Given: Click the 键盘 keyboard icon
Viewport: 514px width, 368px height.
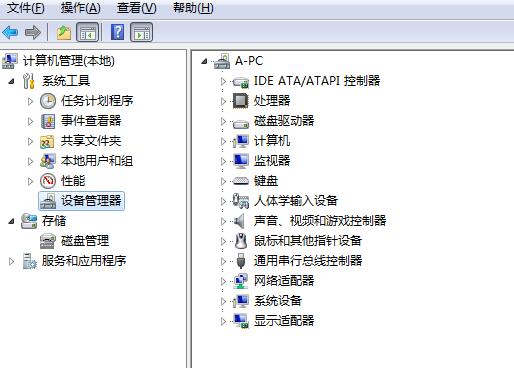Looking at the screenshot, I should [241, 181].
